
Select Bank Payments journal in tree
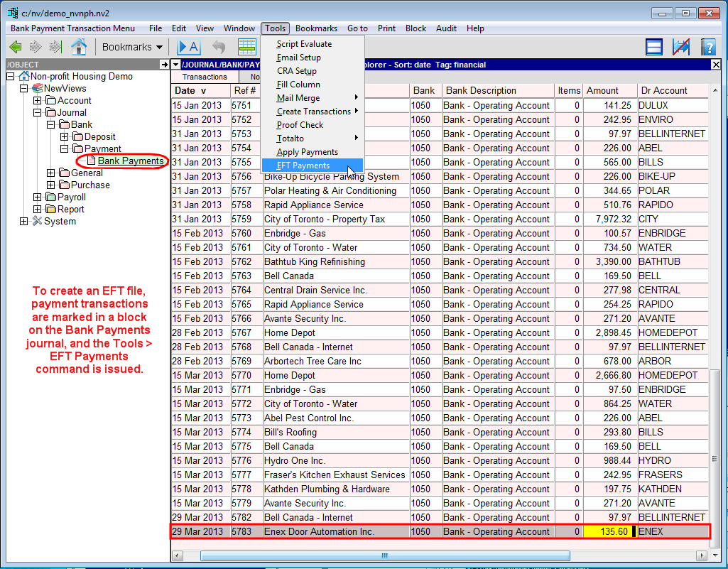click(131, 161)
